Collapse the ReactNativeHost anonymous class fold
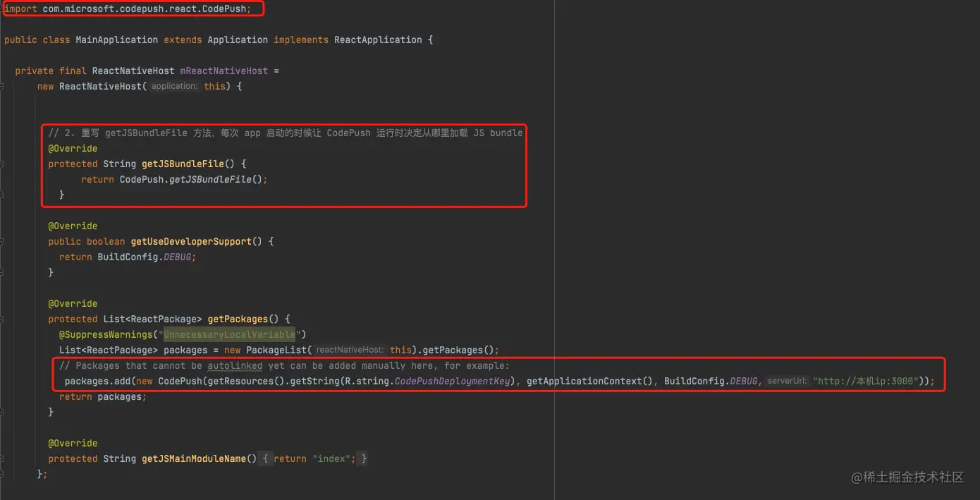 click(4, 86)
